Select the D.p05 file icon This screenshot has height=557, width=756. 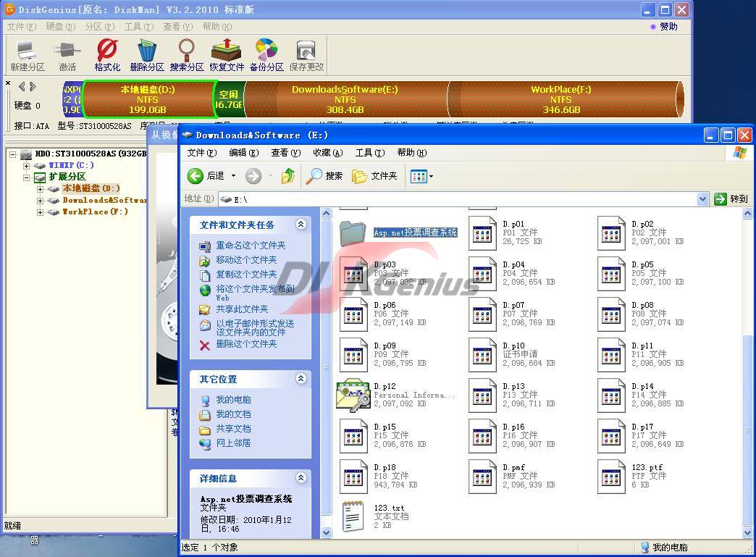[x=611, y=274]
